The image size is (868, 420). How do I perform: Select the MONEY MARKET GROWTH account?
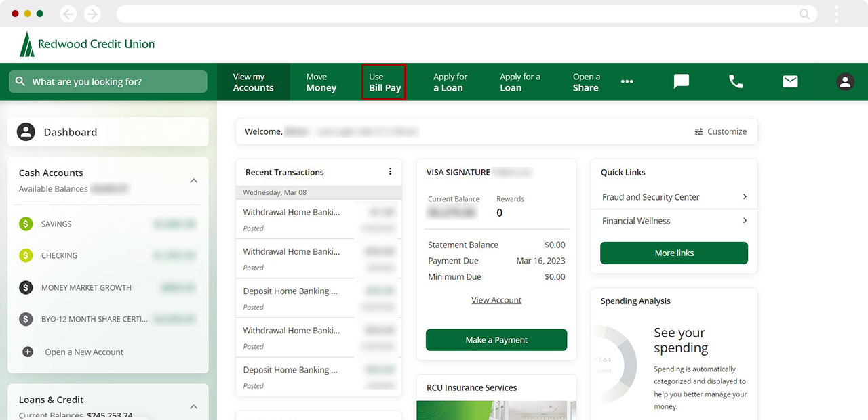108,287
